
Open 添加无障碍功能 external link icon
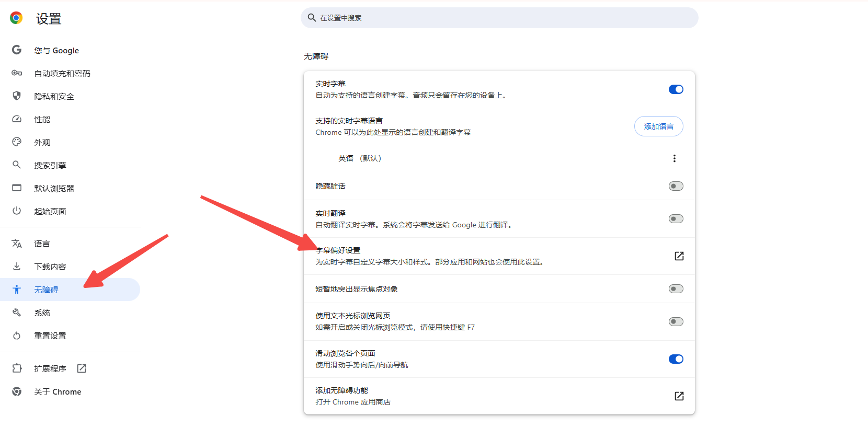[679, 396]
